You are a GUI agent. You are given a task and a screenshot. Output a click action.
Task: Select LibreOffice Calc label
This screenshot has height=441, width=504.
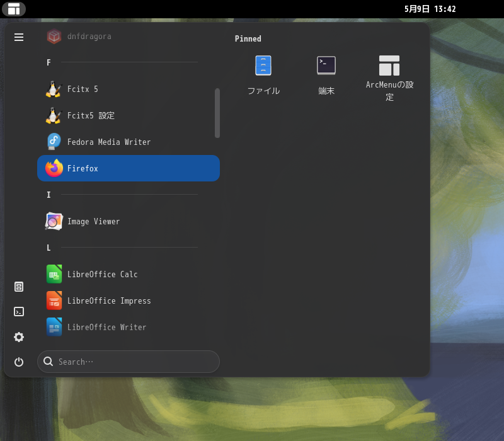[x=103, y=274]
